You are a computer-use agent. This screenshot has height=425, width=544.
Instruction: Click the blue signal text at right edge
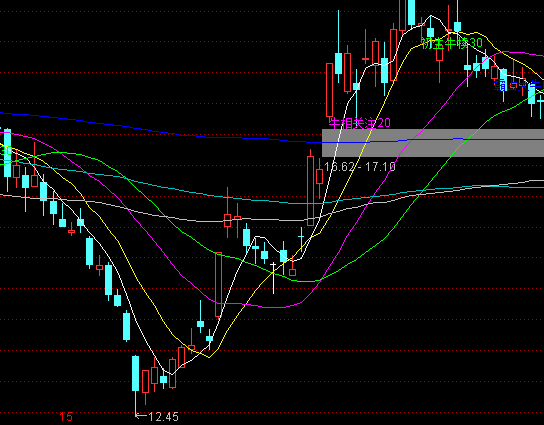519,85
